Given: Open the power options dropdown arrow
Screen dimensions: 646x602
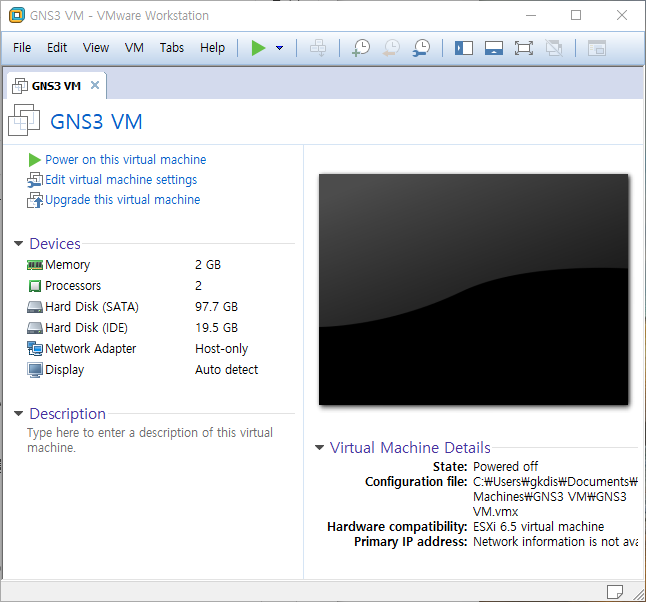Looking at the screenshot, I should coord(279,48).
